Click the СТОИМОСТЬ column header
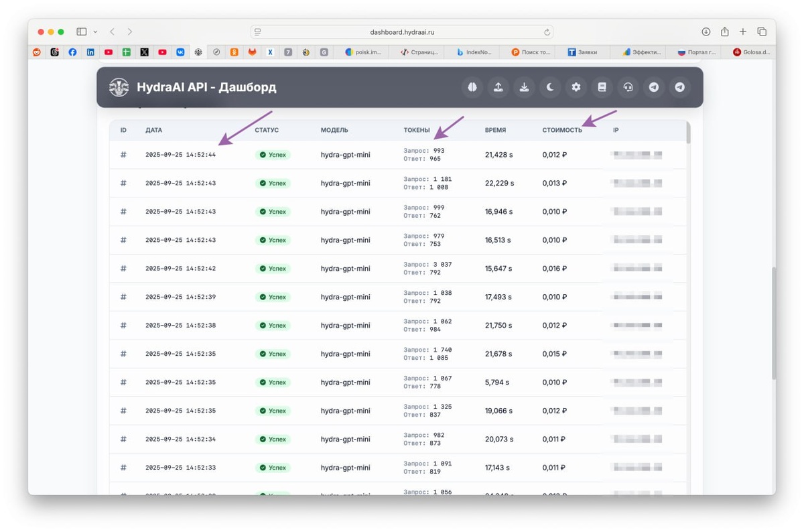 click(562, 130)
